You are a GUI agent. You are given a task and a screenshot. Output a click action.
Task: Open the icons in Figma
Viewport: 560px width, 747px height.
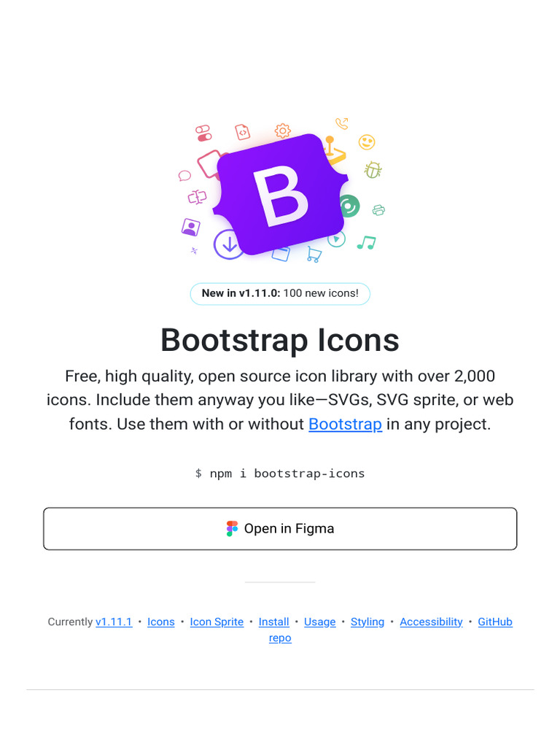click(x=280, y=529)
